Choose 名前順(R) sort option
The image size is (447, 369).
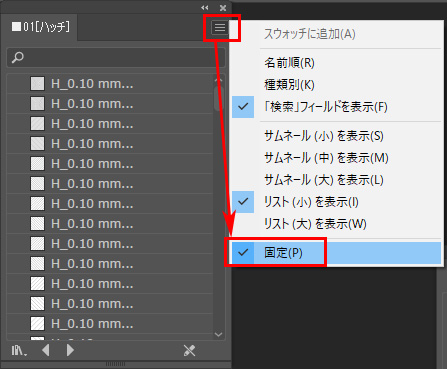pos(336,63)
